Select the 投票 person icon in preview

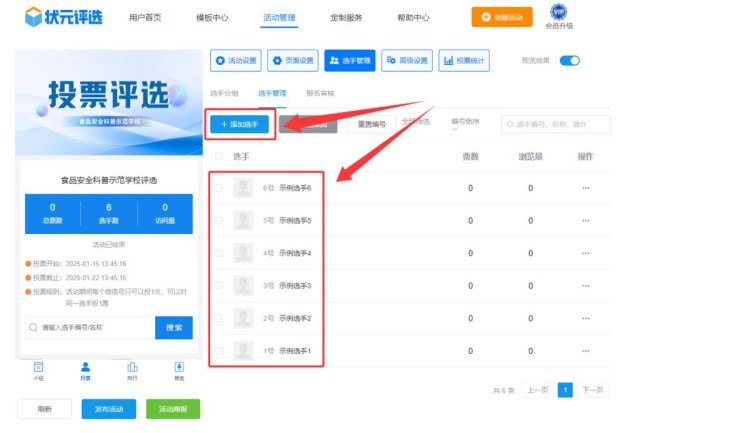click(85, 368)
